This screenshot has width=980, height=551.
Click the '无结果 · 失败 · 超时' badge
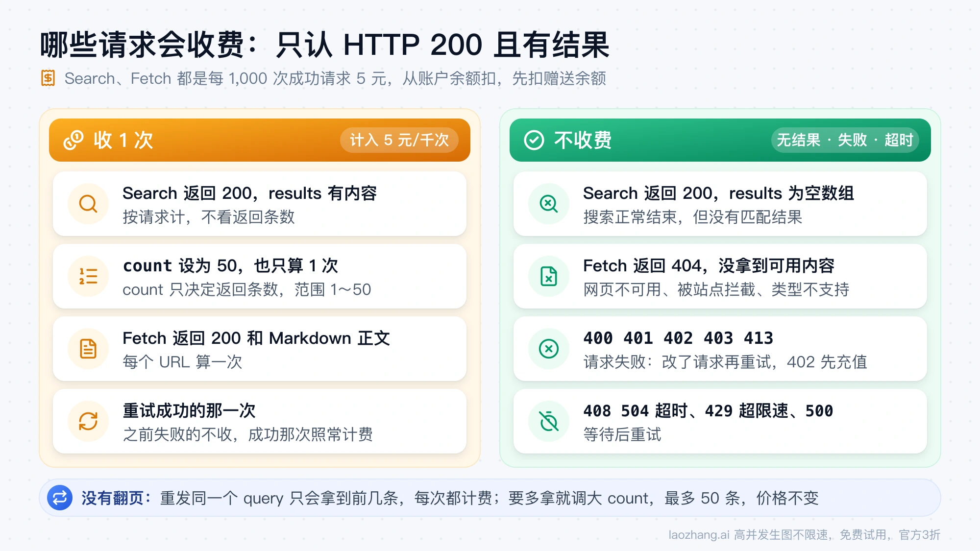845,140
